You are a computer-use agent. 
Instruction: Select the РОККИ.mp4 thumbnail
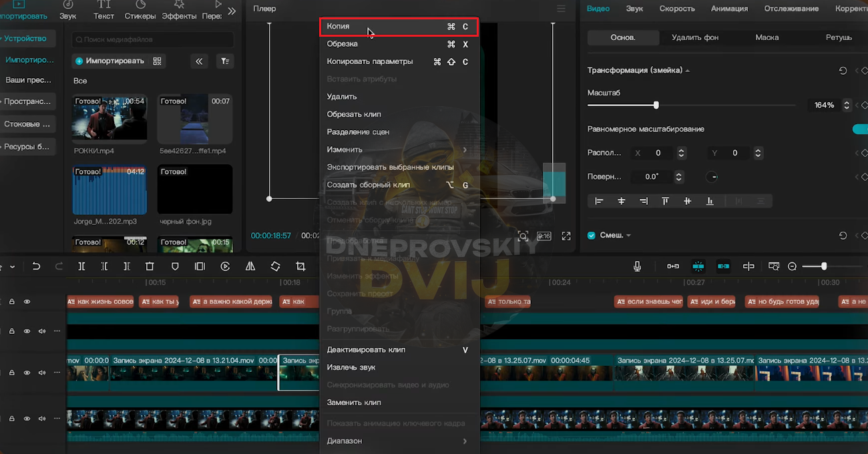click(110, 118)
